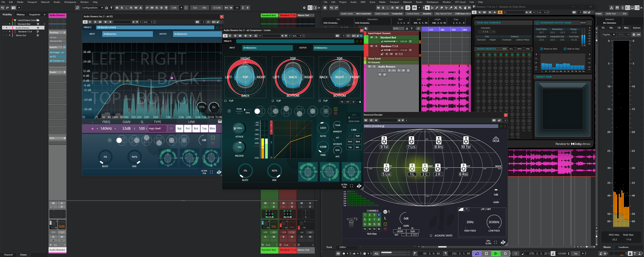Select the Zoom magnifier tool in project toolbar
Screen dimensions: 644x257
(460, 8)
